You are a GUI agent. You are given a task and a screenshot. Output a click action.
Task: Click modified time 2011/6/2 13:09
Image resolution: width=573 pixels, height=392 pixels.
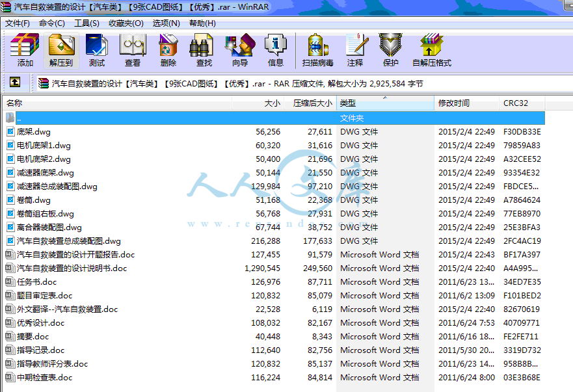466,296
